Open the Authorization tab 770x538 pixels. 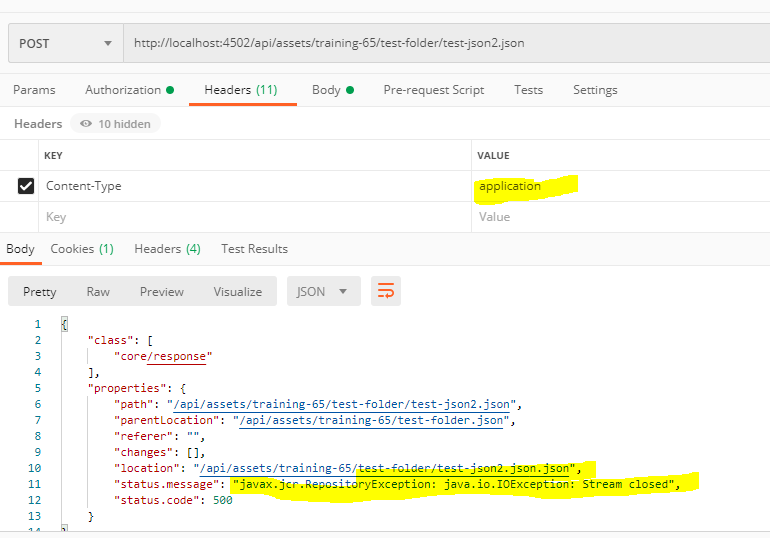[129, 90]
